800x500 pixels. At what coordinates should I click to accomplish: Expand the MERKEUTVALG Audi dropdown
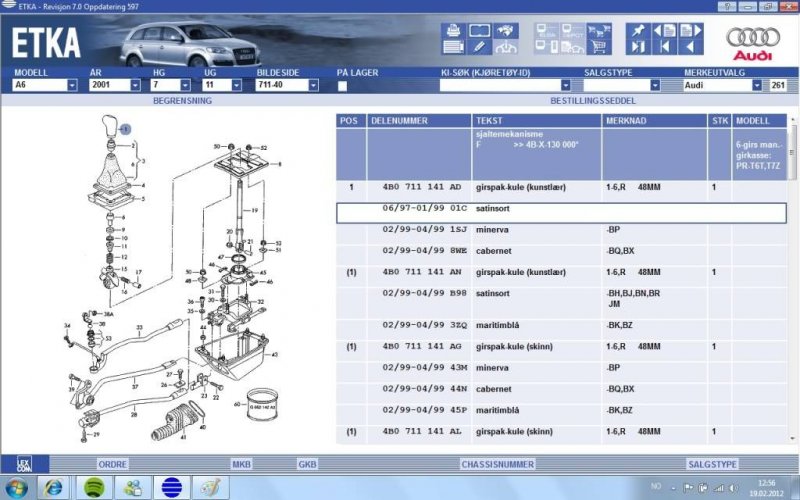[x=757, y=86]
